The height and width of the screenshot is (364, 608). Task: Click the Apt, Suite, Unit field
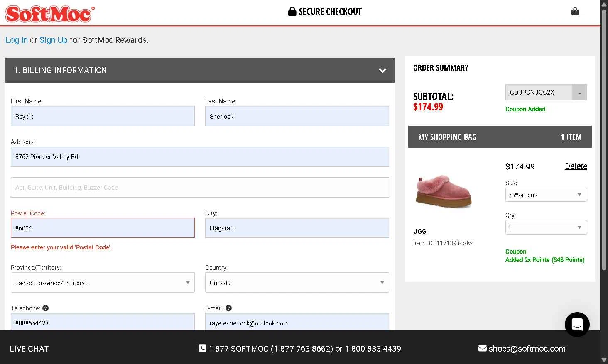coord(200,188)
